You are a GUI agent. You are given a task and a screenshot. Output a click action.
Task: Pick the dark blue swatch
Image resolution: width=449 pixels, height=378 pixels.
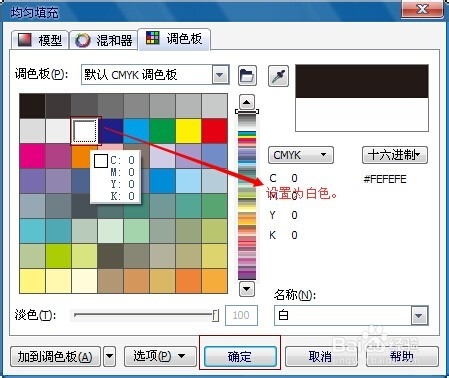pyautogui.click(x=111, y=131)
